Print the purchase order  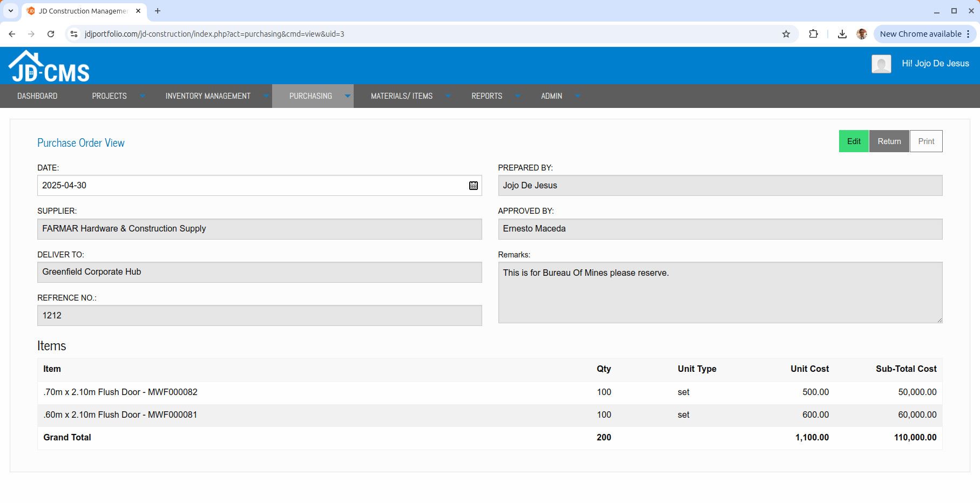click(925, 141)
